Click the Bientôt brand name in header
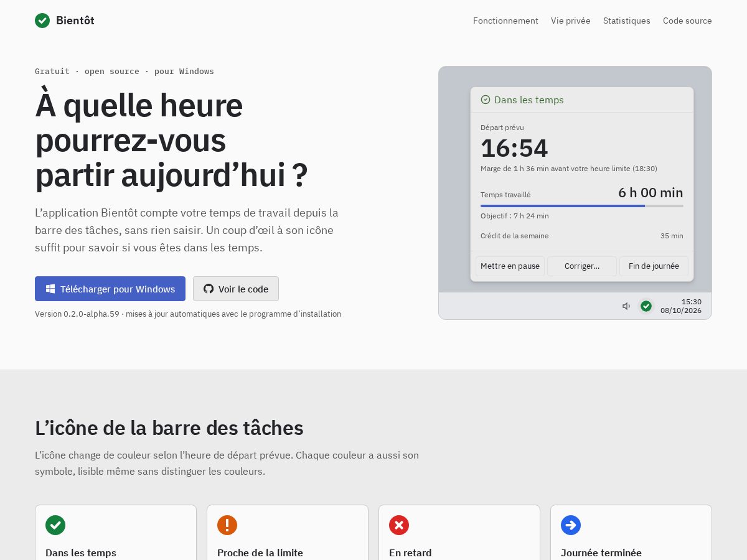 [75, 21]
